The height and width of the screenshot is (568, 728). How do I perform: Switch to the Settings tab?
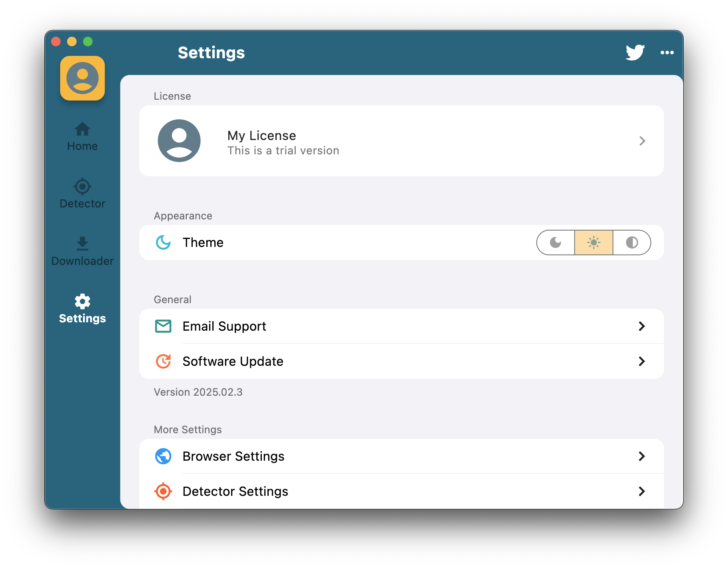click(82, 318)
